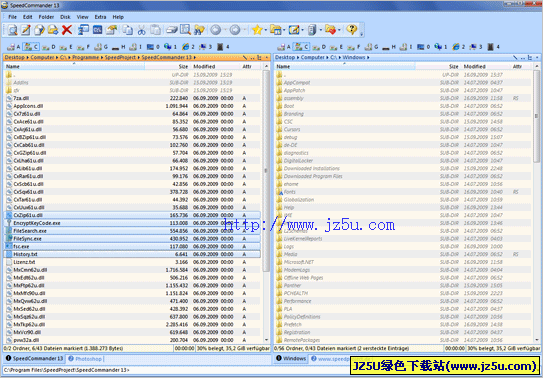This screenshot has width=543, height=378.
Task: Open the Edit menu
Action: (x=28, y=17)
